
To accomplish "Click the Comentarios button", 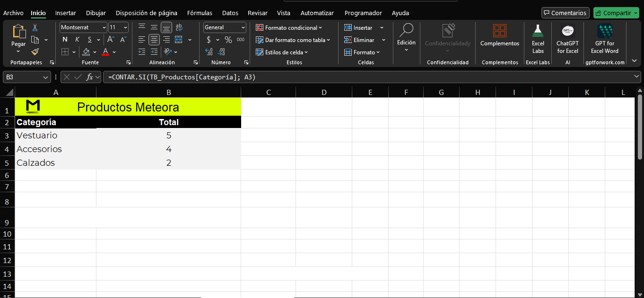I will coord(565,13).
